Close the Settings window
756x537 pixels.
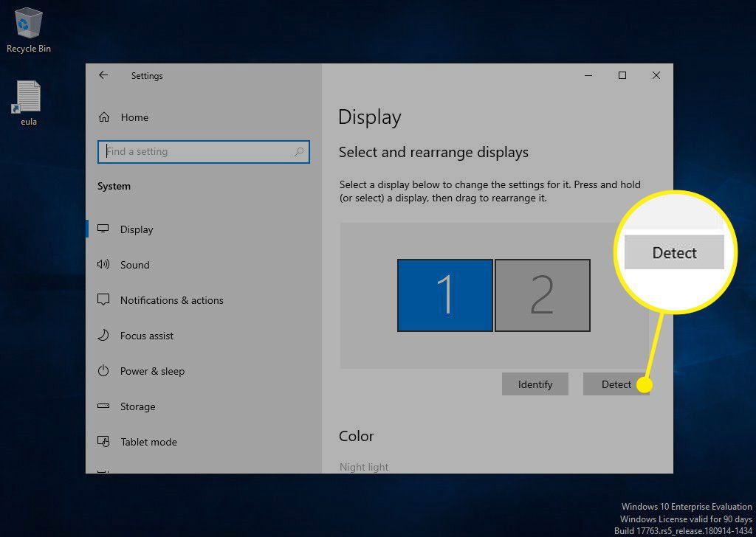656,76
